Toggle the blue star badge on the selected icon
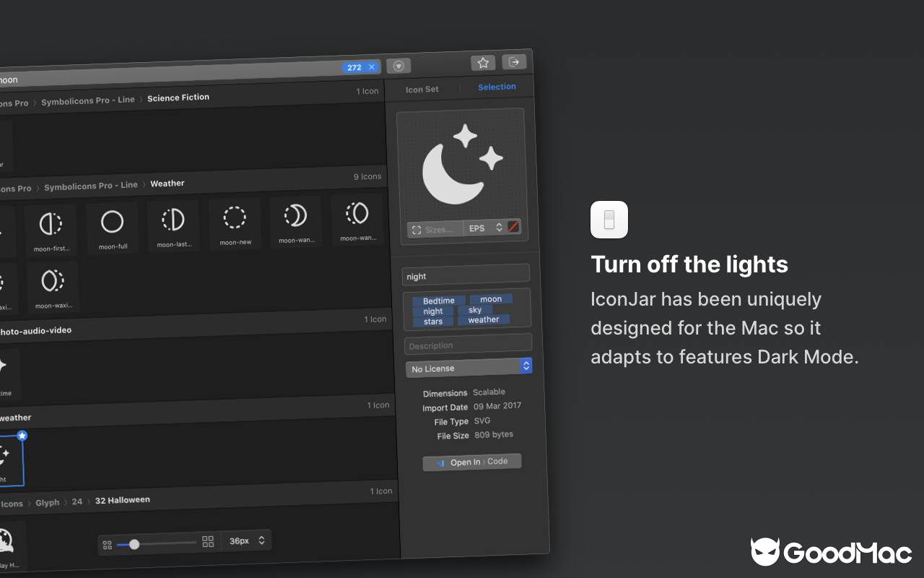The width and height of the screenshot is (924, 578). (x=22, y=436)
